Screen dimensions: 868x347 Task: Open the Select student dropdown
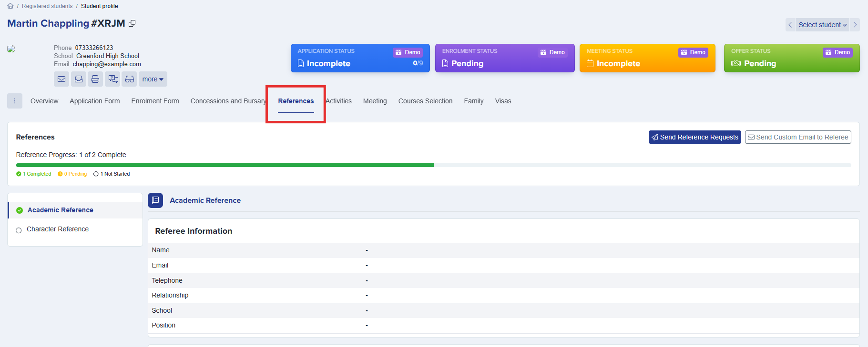[x=822, y=25]
